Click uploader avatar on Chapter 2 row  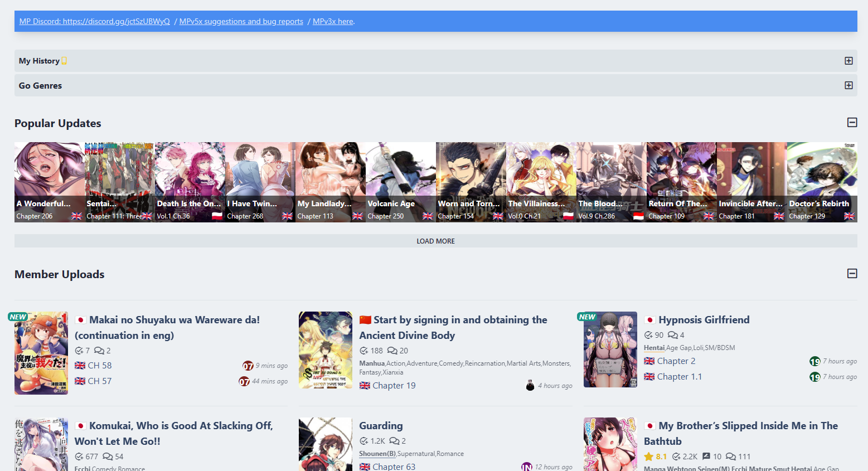pyautogui.click(x=815, y=361)
